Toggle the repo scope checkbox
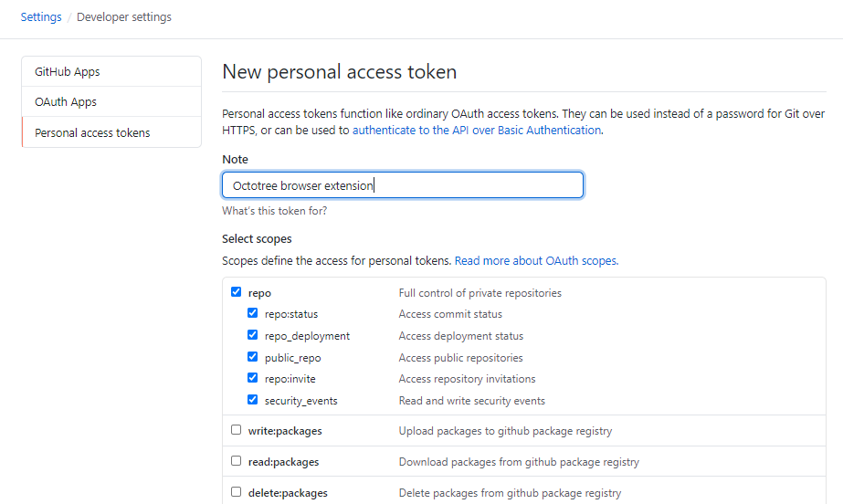Viewport: 843px width, 504px height. coord(236,292)
